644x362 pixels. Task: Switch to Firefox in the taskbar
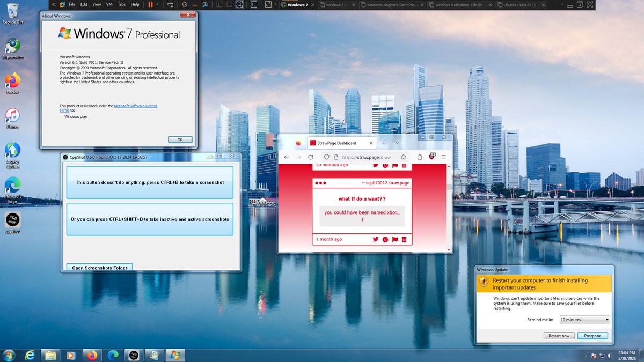click(x=92, y=355)
